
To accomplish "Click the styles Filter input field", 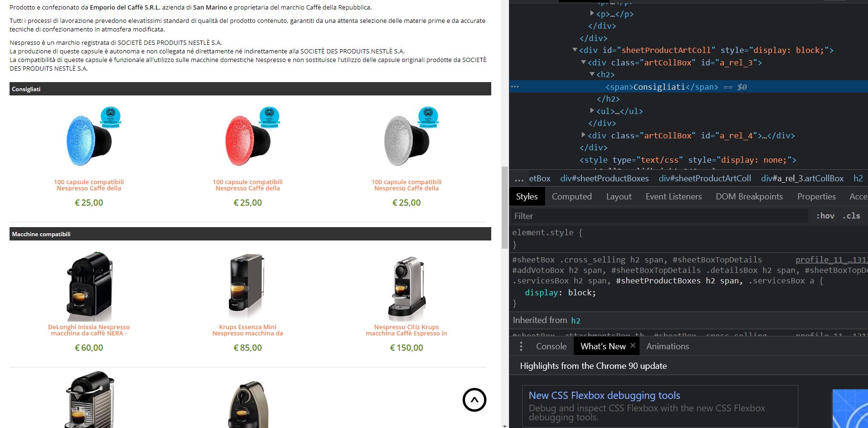I will pos(660,216).
